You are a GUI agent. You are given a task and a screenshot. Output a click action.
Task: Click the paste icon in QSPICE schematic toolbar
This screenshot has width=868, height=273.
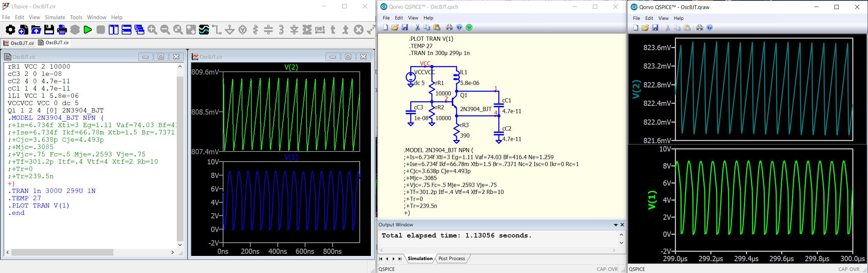437,28
